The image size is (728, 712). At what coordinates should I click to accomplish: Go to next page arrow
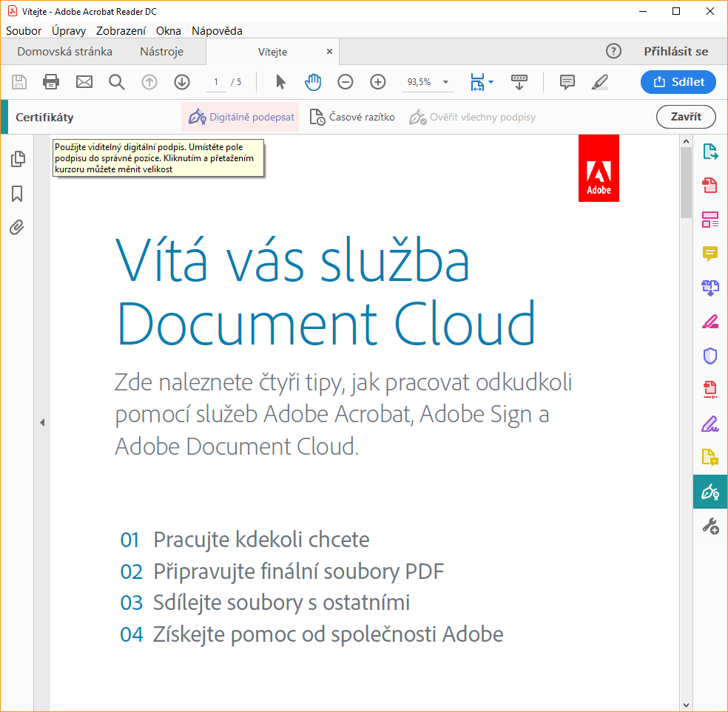pos(182,82)
